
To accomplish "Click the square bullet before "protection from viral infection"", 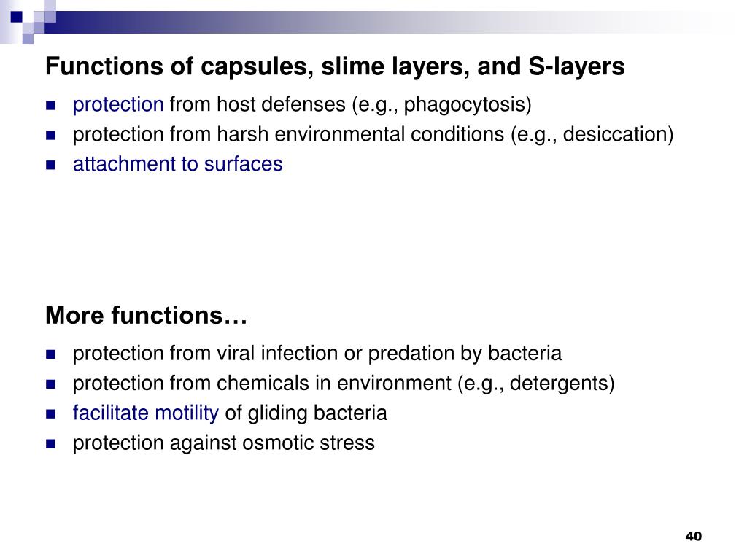I will 50,354.
